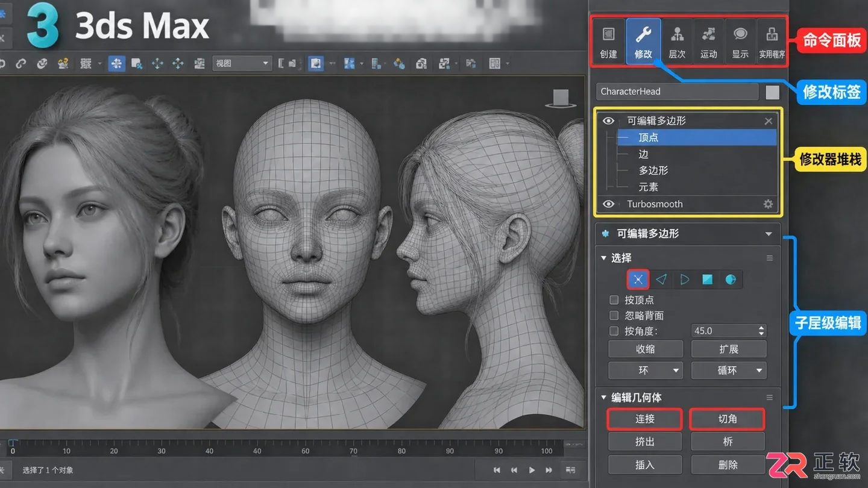Select the element sub-object selection icon
Viewport: 868px width, 488px height.
pos(731,280)
